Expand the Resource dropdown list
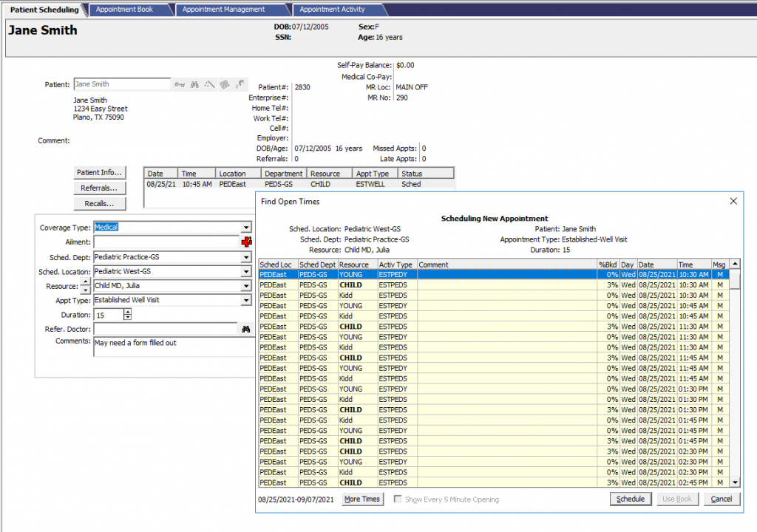The width and height of the screenshot is (757, 532). click(x=246, y=286)
